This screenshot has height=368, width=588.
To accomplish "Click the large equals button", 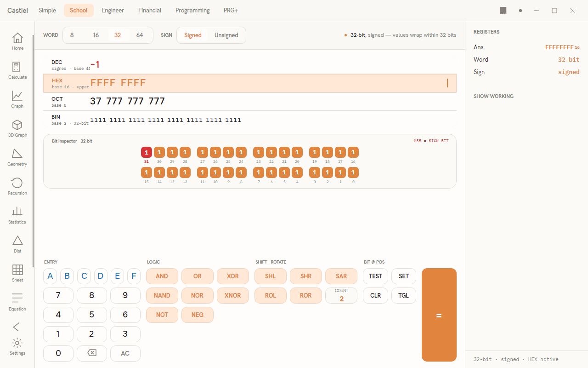I will pyautogui.click(x=439, y=315).
